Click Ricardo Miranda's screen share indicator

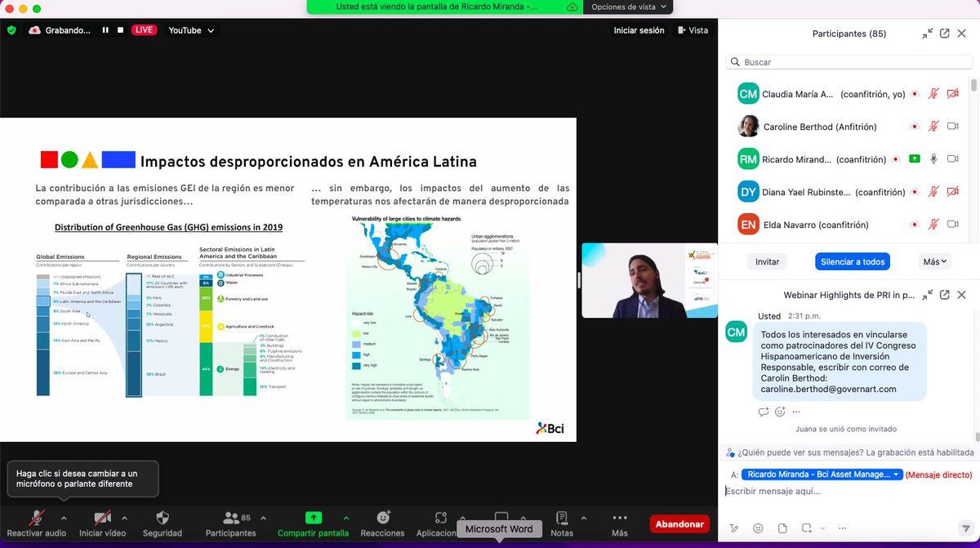pos(915,159)
